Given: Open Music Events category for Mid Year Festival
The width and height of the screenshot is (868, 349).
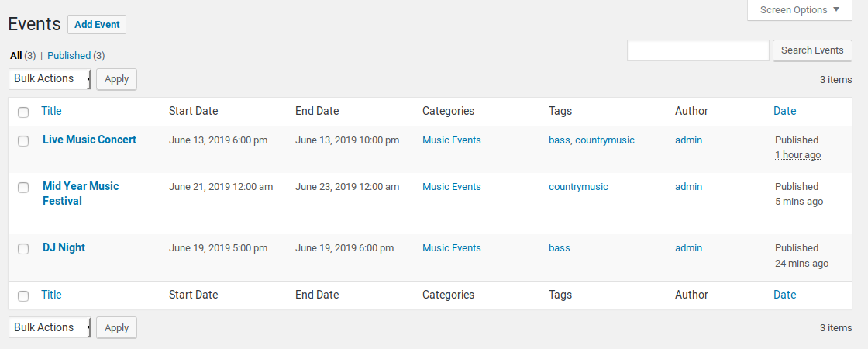Looking at the screenshot, I should (452, 187).
